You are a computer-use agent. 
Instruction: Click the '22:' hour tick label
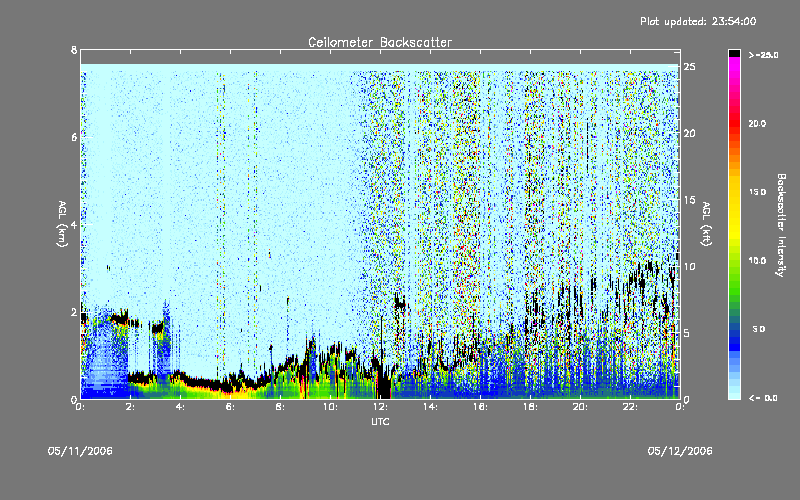point(630,407)
